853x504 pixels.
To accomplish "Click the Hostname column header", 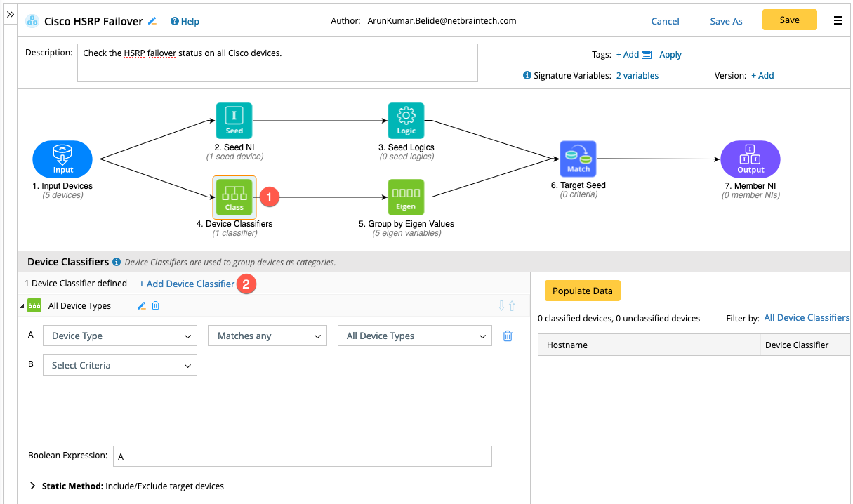I will (649, 345).
